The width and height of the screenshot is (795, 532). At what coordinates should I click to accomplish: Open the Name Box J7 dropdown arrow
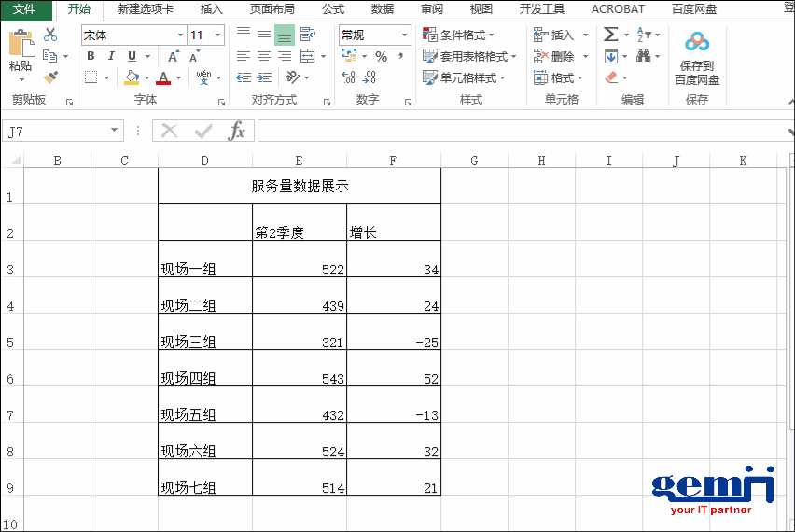coord(115,131)
